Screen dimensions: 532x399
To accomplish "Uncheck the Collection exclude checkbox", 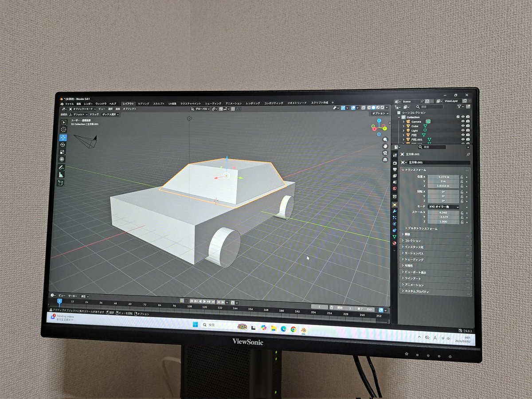I will [458, 117].
